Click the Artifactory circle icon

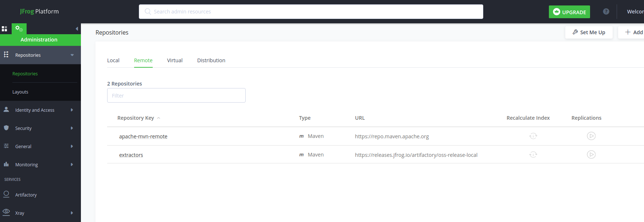(x=6, y=194)
